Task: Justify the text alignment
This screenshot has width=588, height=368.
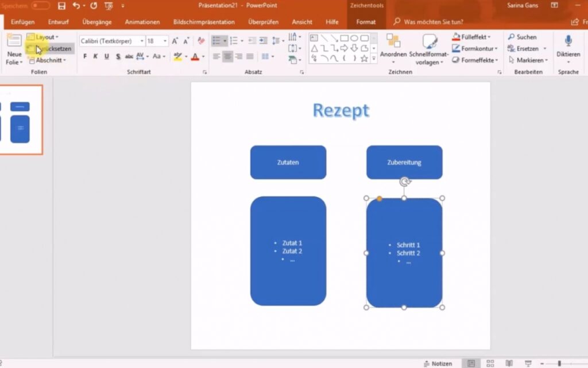Action: [250, 56]
